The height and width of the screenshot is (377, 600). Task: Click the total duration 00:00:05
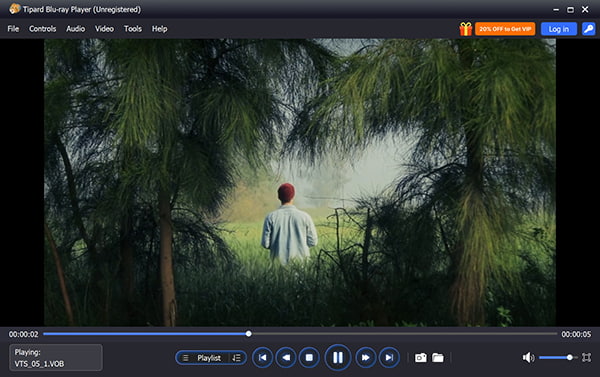pyautogui.click(x=576, y=334)
